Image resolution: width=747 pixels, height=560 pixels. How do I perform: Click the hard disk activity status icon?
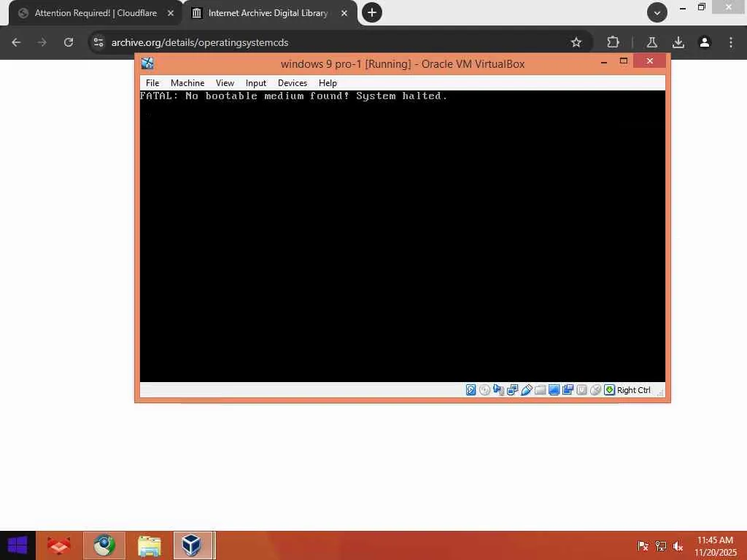(471, 390)
